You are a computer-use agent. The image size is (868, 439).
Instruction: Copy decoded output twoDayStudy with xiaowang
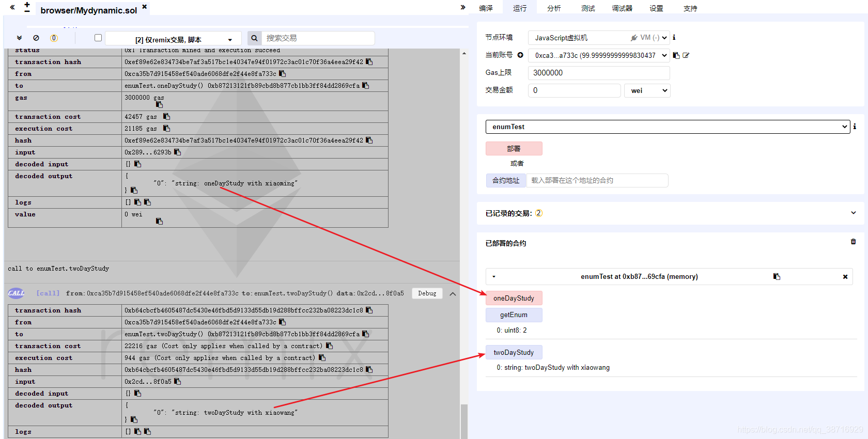coord(134,419)
